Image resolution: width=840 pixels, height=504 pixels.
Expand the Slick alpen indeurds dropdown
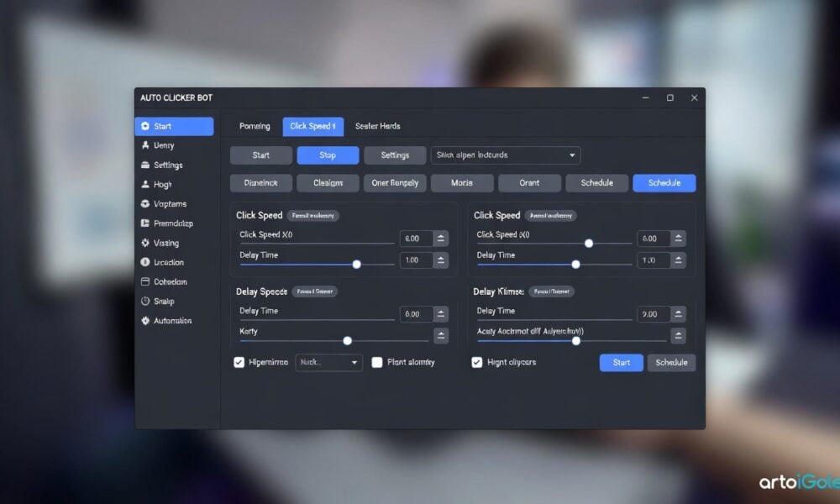[x=572, y=155]
